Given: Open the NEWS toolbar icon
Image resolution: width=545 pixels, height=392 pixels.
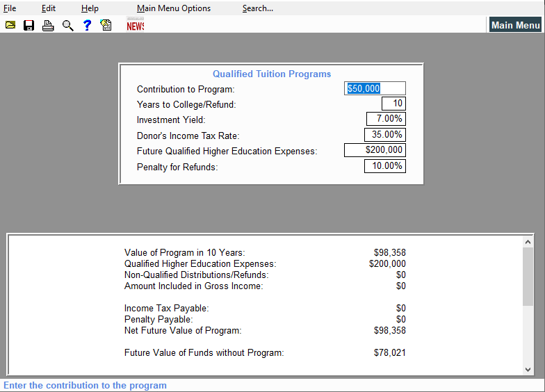Looking at the screenshot, I should click(135, 26).
